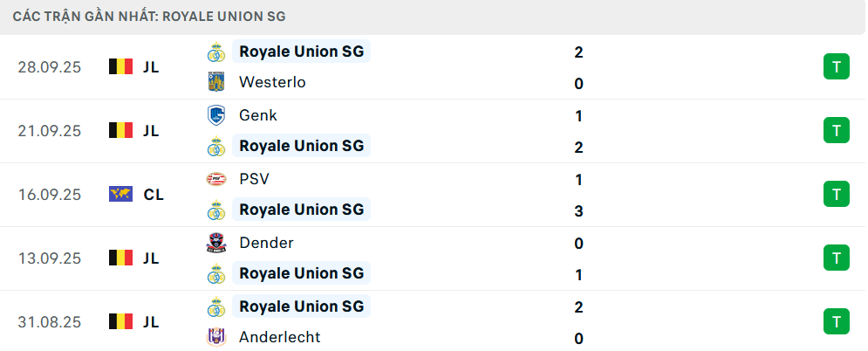Click Belgium flag on the 28.09.25 match

point(120,66)
